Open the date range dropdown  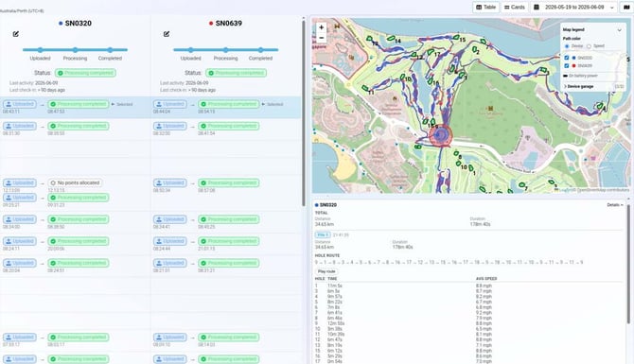pos(574,8)
